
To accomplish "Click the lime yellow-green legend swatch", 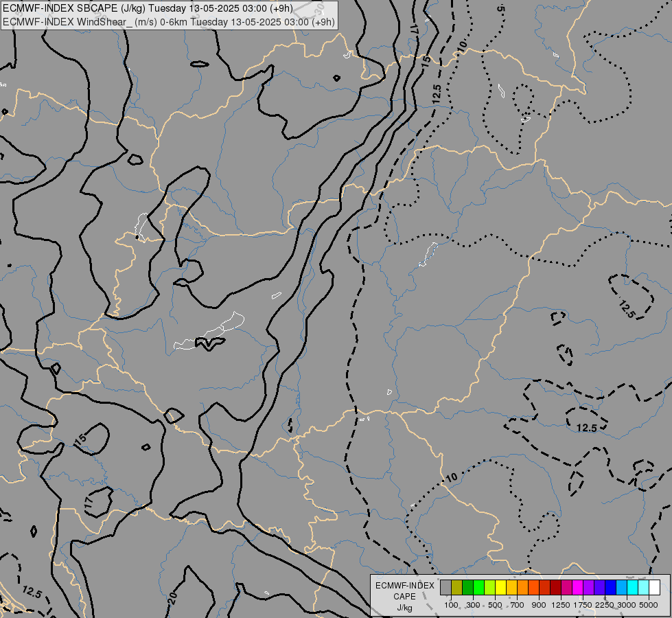I will [x=490, y=587].
